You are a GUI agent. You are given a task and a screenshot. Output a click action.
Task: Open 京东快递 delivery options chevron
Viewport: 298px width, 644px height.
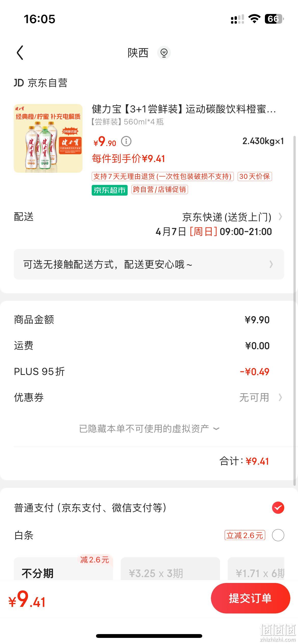coord(280,217)
